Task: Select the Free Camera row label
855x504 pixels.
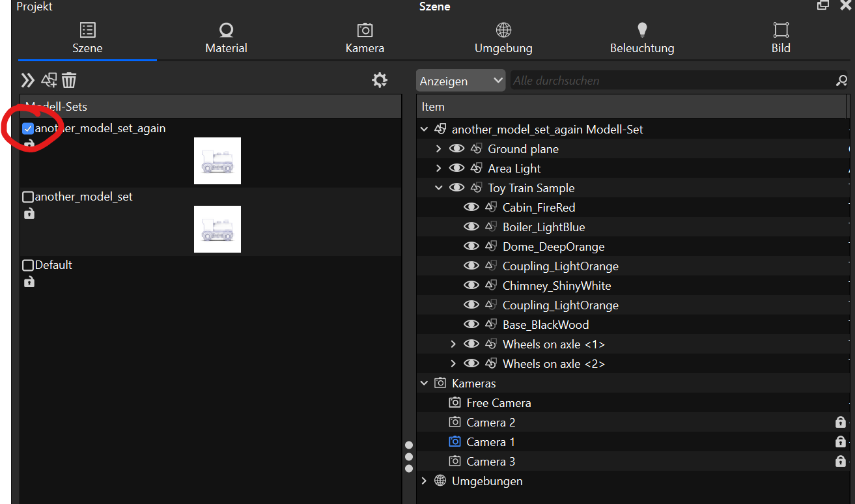Action: pos(499,403)
